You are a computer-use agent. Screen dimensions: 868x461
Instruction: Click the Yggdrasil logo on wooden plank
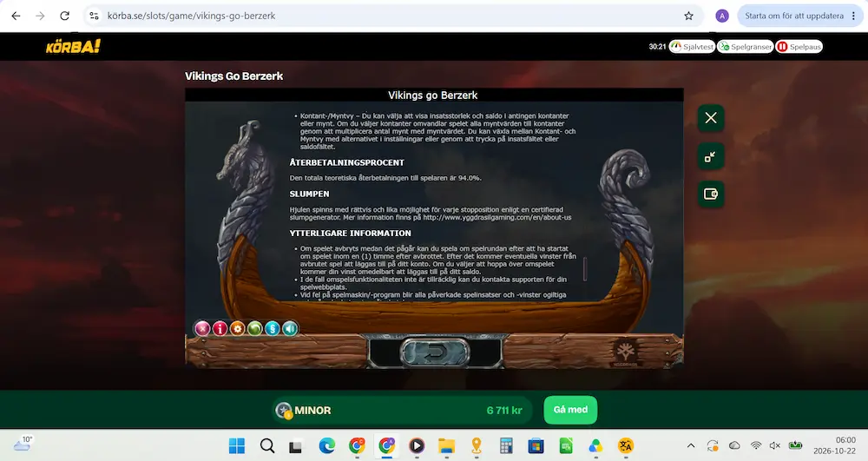pos(626,352)
